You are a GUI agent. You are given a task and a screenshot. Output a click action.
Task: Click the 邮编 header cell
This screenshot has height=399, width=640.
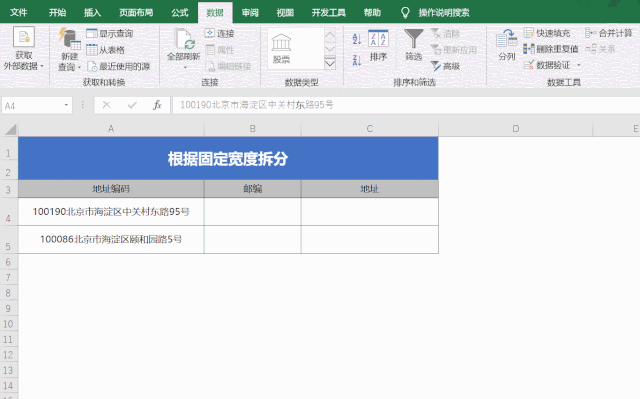253,189
